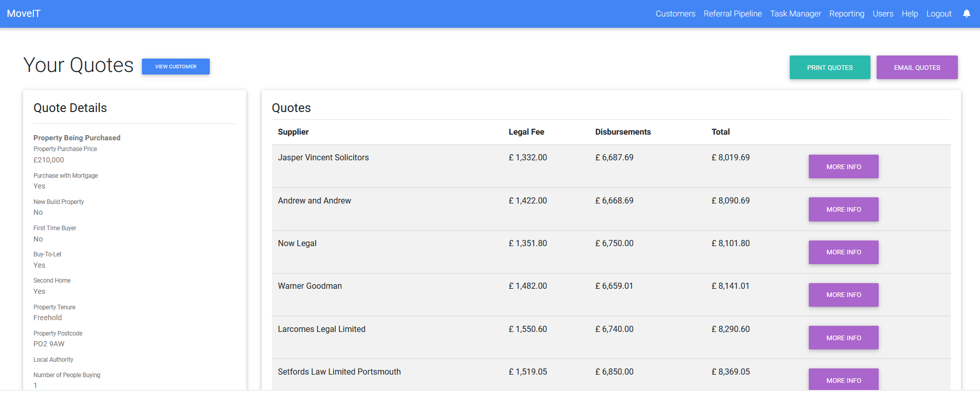980x408 pixels.
Task: Click the Your Quotes page heading
Action: click(x=78, y=65)
